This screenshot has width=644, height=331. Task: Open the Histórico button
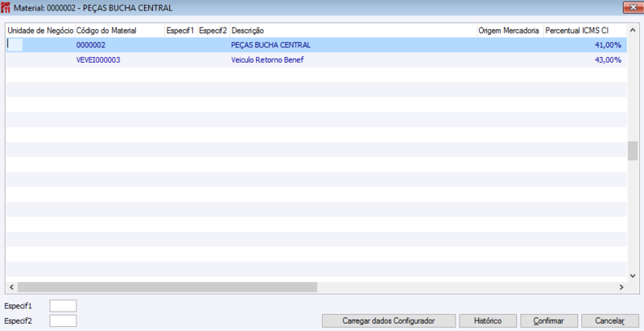[x=488, y=321]
